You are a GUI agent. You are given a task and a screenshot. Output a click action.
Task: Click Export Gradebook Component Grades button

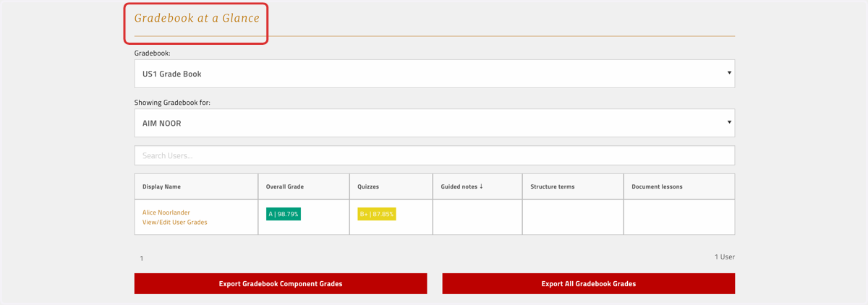point(281,284)
